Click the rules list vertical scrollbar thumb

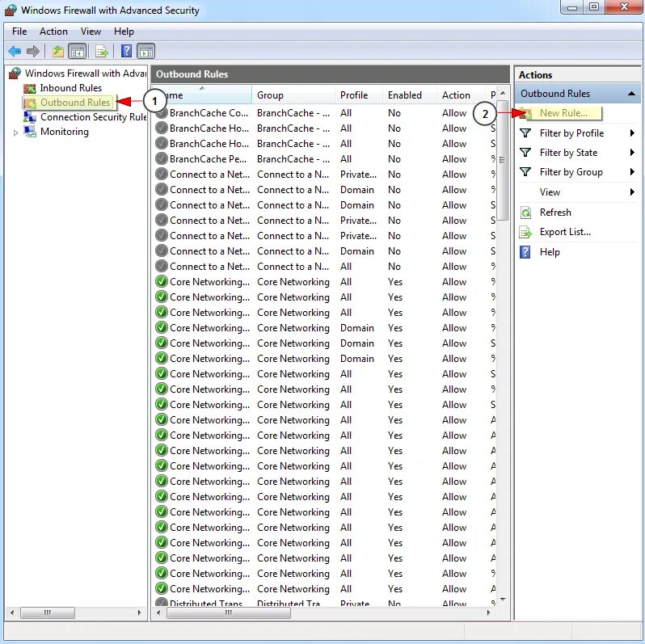pos(502,161)
